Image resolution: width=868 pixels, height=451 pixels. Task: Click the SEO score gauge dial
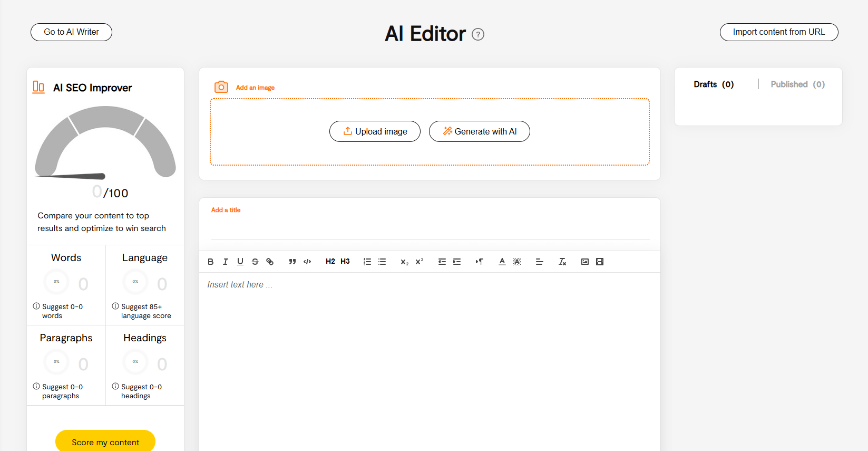[105, 142]
